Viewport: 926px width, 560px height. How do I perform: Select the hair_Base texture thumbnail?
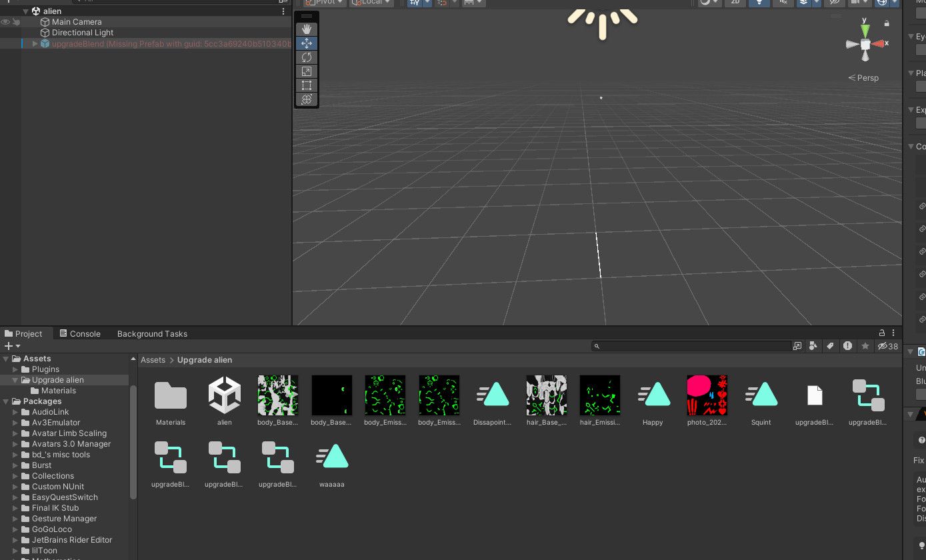click(x=547, y=395)
